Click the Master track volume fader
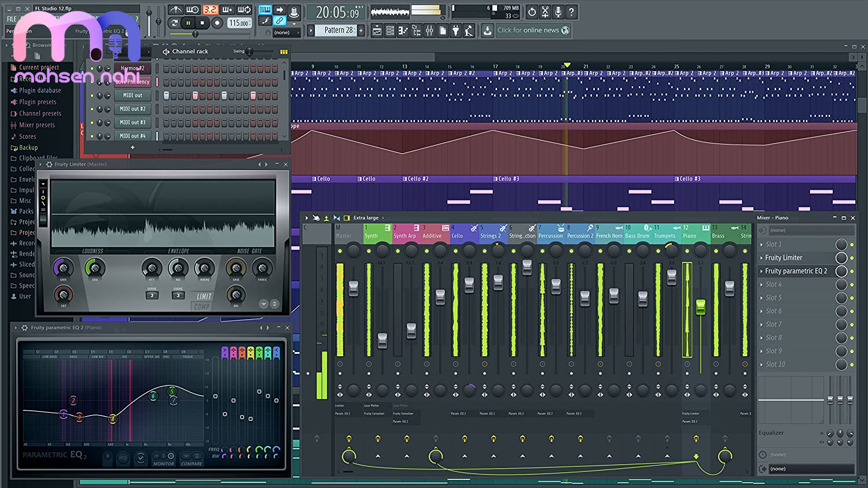The width and height of the screenshot is (868, 488). pyautogui.click(x=354, y=288)
